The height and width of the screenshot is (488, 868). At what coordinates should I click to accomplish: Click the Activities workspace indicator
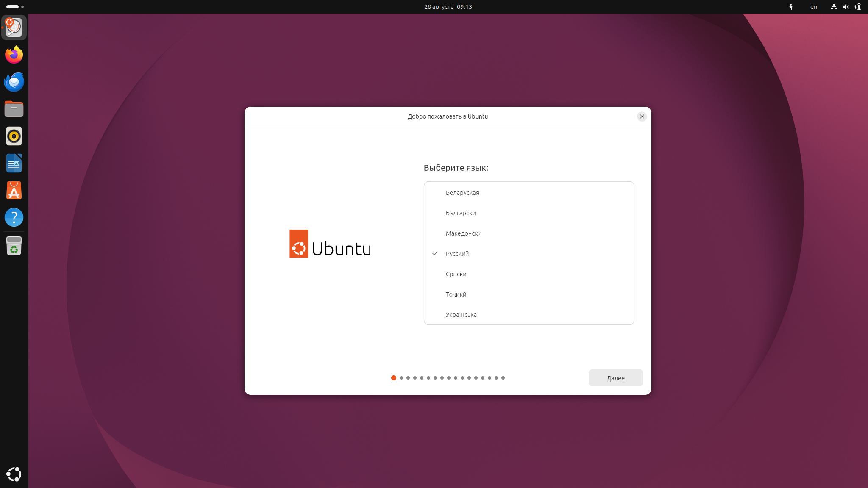tap(15, 7)
